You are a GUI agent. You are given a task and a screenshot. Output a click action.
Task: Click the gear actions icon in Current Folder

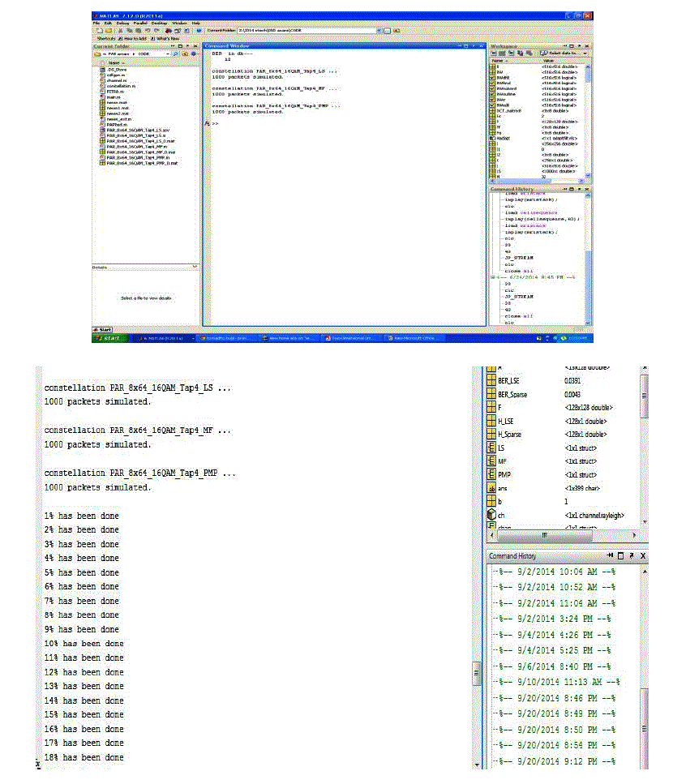pyautogui.click(x=195, y=54)
